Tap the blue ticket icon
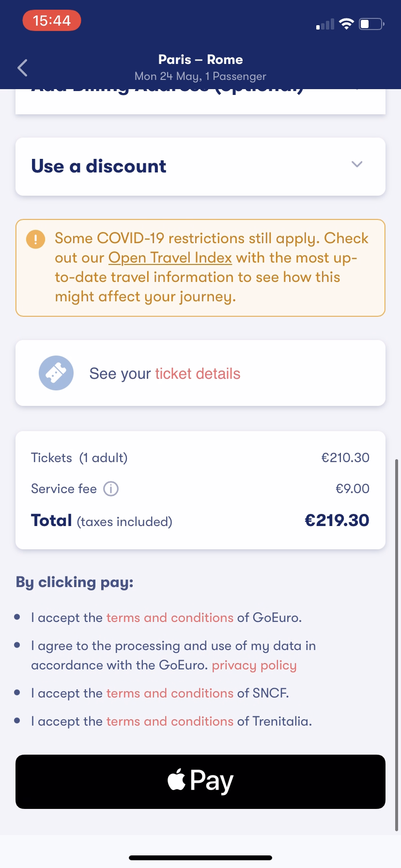Image resolution: width=401 pixels, height=868 pixels. click(x=56, y=373)
